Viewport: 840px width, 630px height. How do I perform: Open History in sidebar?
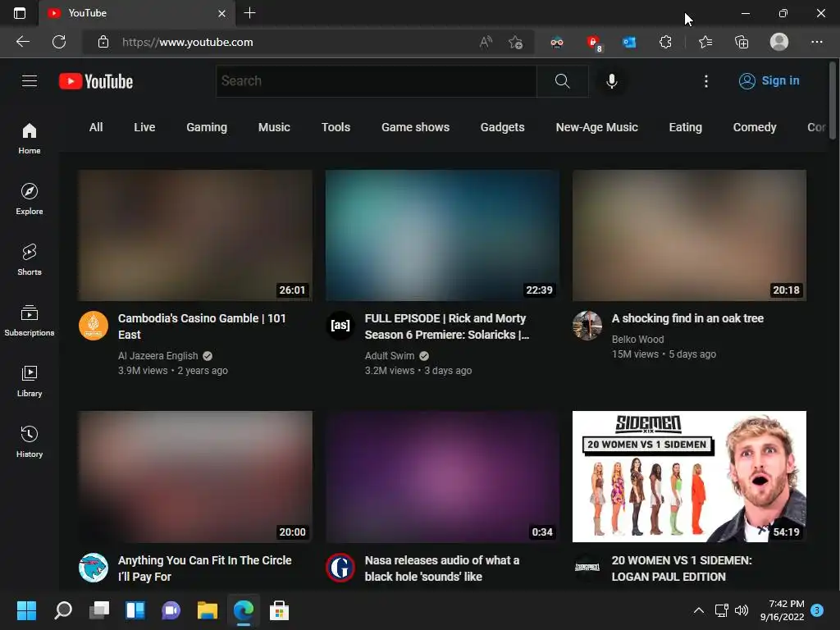point(30,441)
